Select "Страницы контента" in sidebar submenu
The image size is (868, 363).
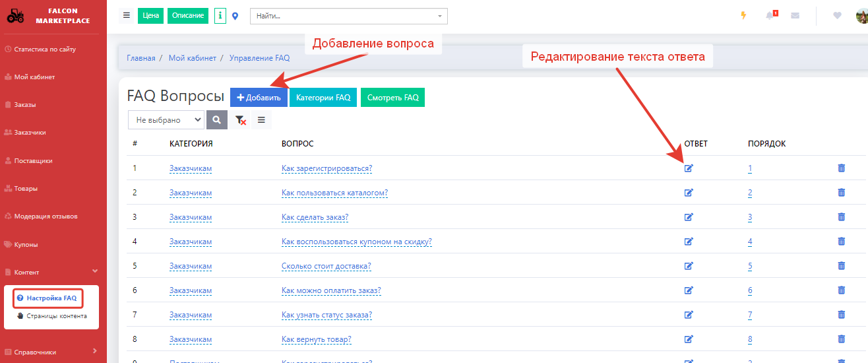56,315
